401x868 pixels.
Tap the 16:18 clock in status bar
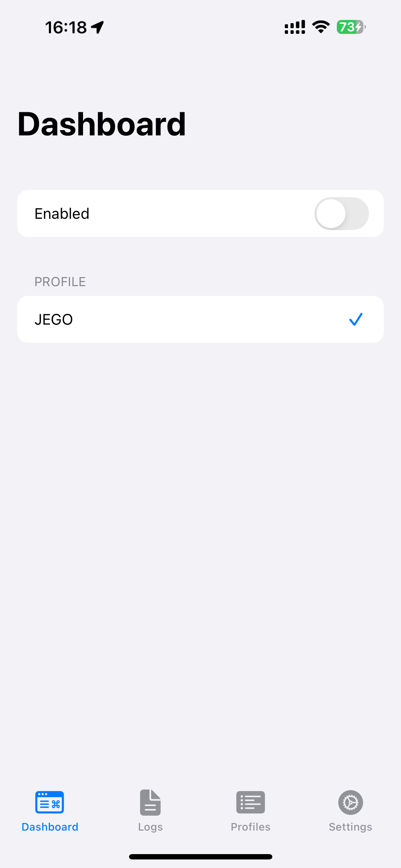[66, 27]
